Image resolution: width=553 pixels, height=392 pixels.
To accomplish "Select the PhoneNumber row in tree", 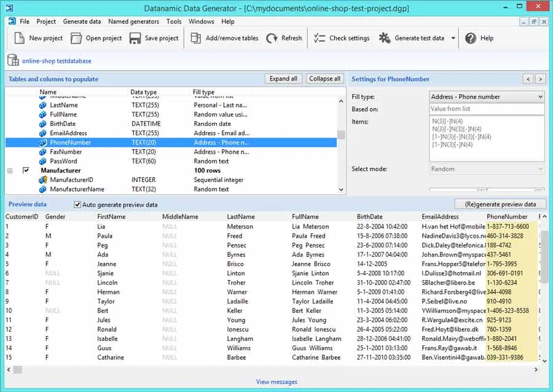I will [171, 143].
